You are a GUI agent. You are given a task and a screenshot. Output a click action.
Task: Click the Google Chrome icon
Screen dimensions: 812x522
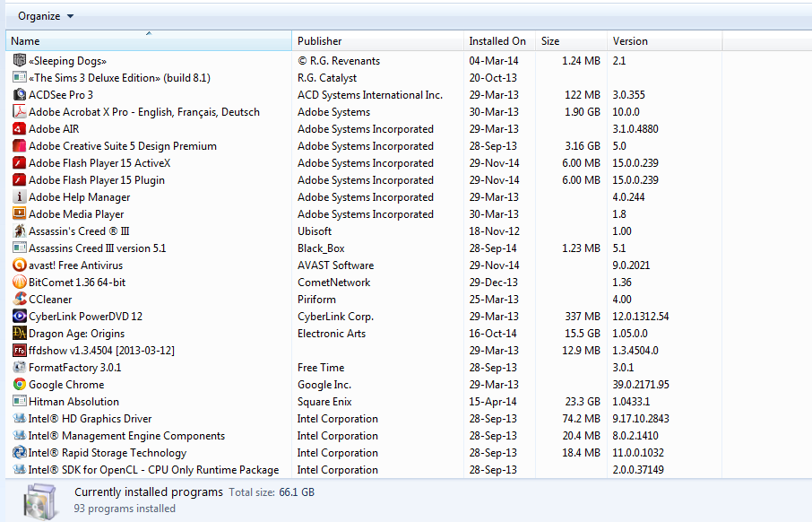(x=20, y=385)
